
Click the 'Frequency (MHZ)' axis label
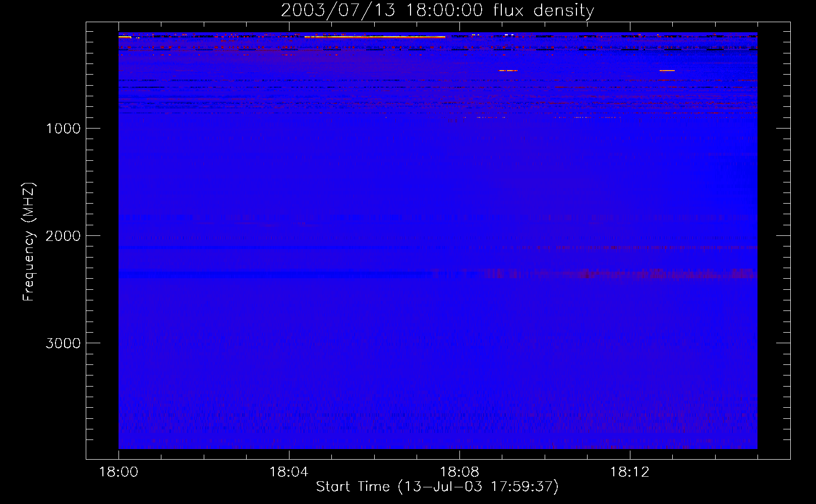[x=29, y=242]
